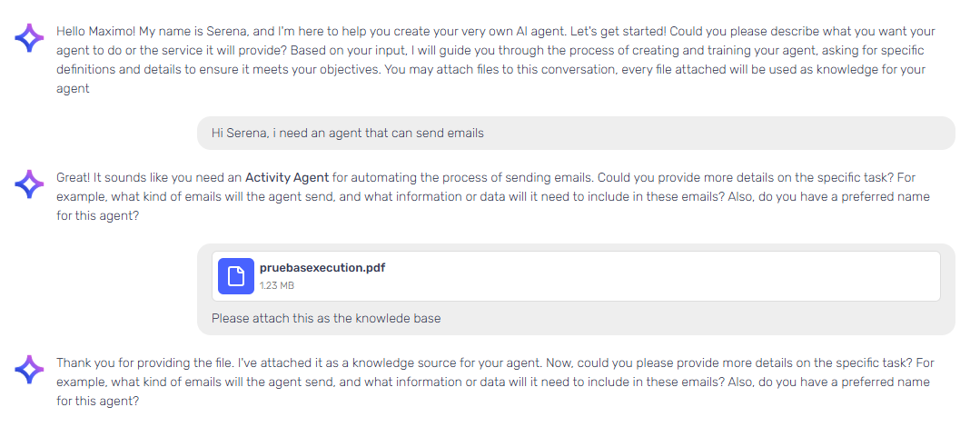Screen dimensions: 980x427
Task: Click the blue PDF document icon
Action: pyautogui.click(x=236, y=276)
